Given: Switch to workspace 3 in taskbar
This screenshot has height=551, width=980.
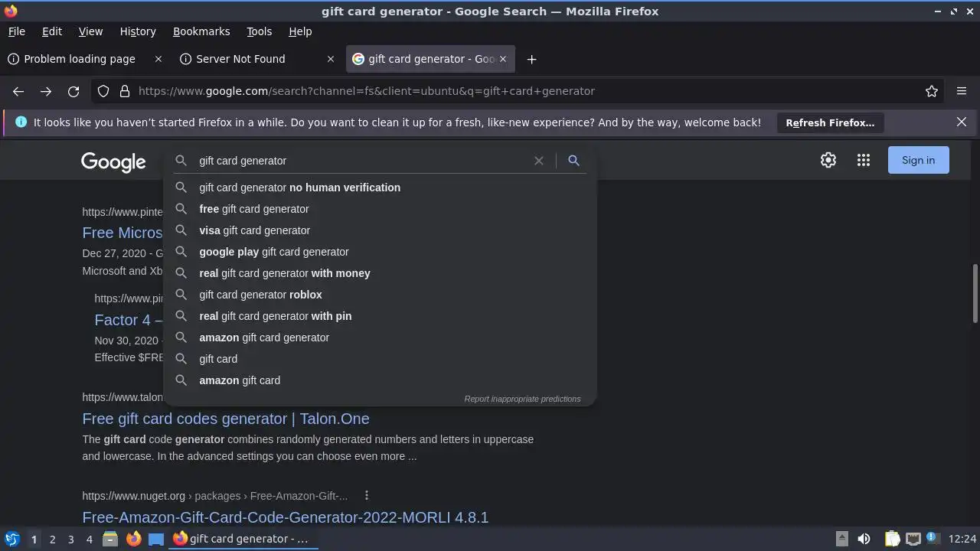Looking at the screenshot, I should [70, 539].
